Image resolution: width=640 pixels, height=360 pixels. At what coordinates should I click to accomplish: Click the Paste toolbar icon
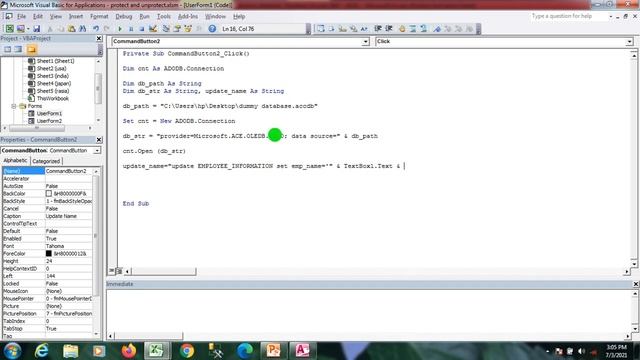coord(72,29)
